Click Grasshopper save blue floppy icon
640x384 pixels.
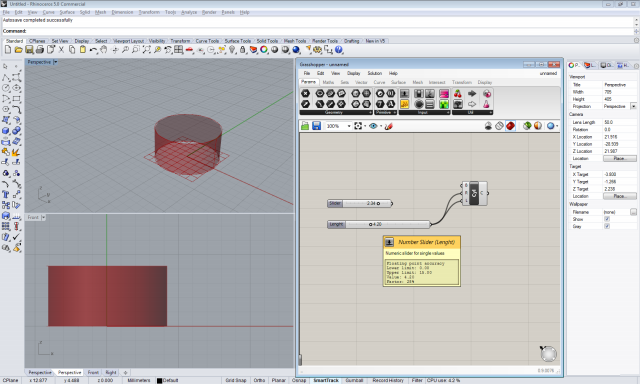pyautogui.click(x=316, y=126)
